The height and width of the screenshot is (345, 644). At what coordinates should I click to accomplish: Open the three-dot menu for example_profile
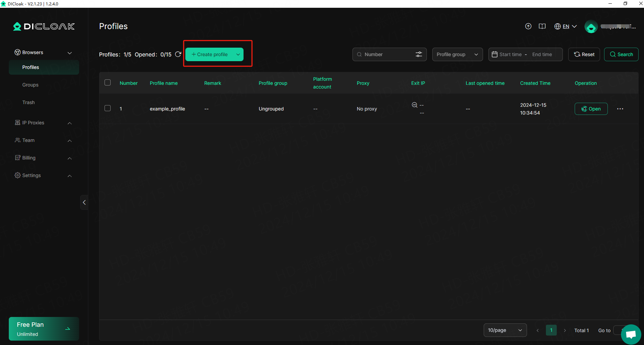(x=620, y=109)
